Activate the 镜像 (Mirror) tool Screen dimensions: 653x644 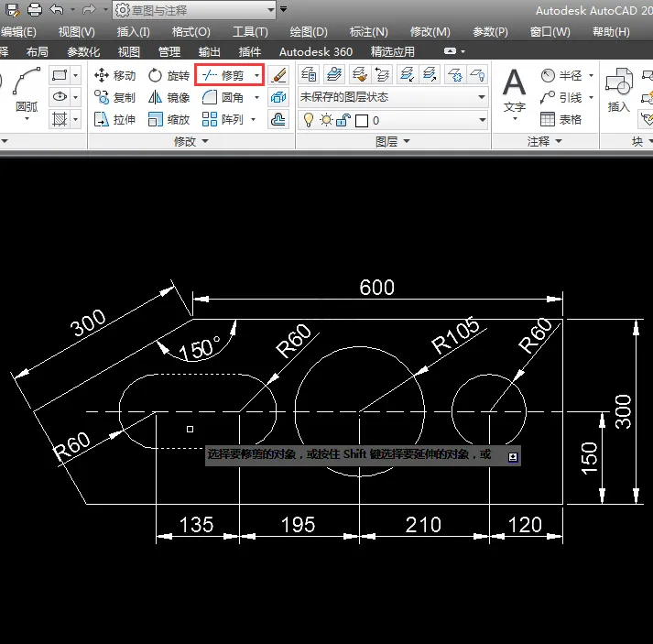[169, 97]
